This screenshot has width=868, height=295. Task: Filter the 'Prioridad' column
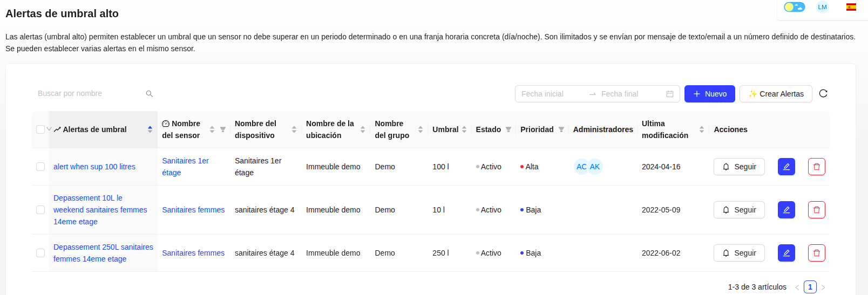coord(561,129)
